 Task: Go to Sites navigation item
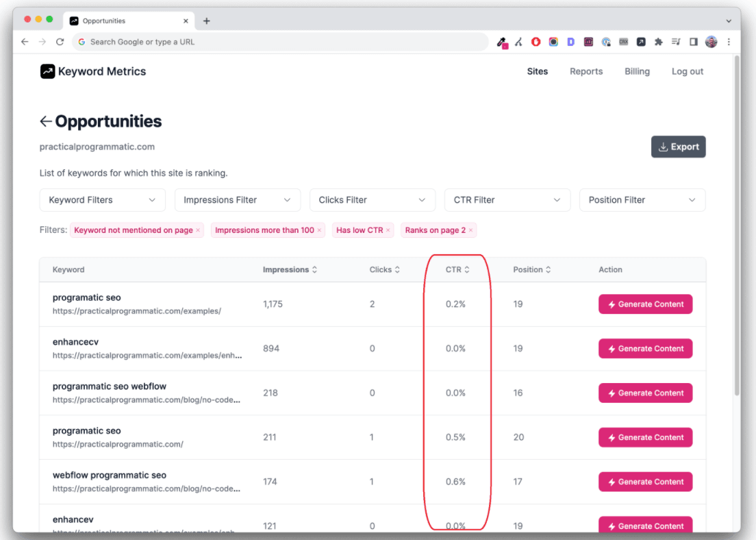tap(537, 71)
